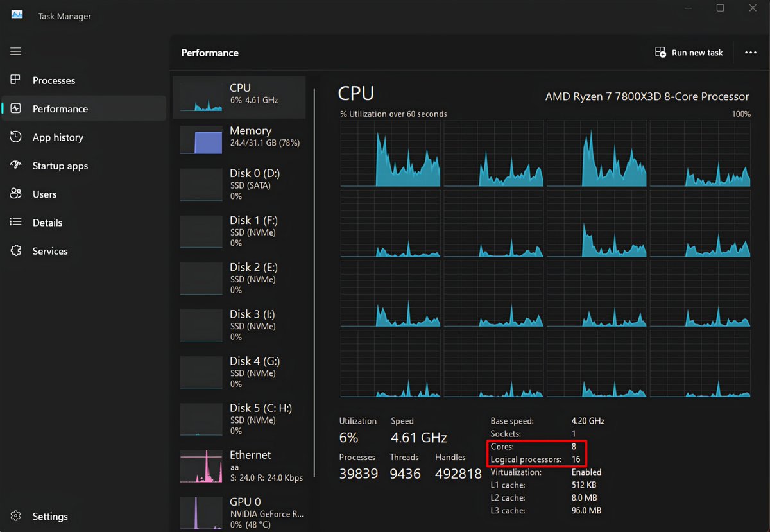Click the Startup apps gauge icon
Viewport: 770px width, 532px height.
coord(16,166)
